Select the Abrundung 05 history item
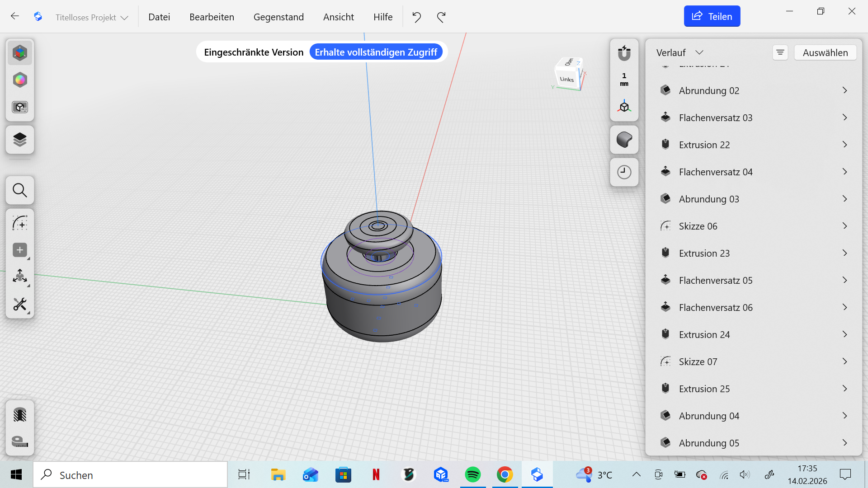This screenshot has height=488, width=868. pos(754,443)
